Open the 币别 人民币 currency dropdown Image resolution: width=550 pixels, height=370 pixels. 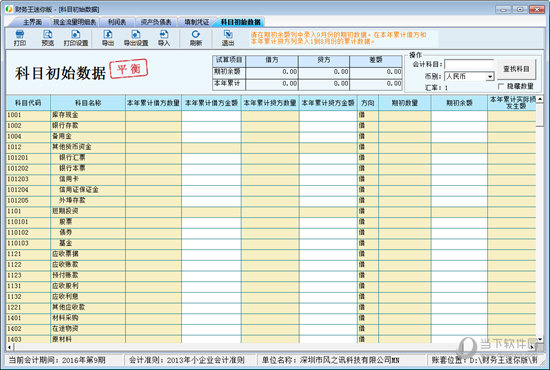click(x=490, y=76)
